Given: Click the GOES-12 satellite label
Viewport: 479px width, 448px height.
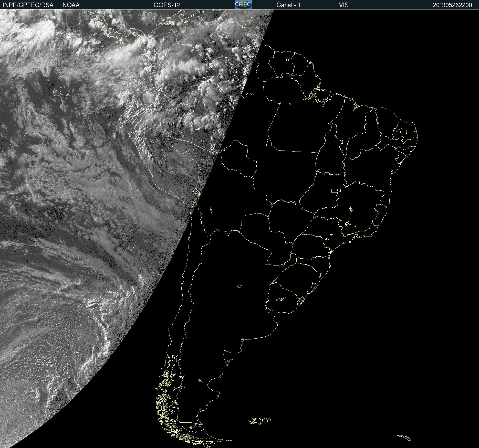Looking at the screenshot, I should click(x=167, y=5).
